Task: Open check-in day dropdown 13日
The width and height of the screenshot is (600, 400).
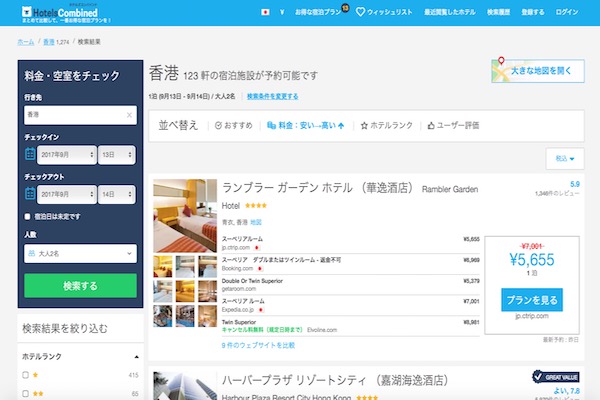Action: coord(117,155)
